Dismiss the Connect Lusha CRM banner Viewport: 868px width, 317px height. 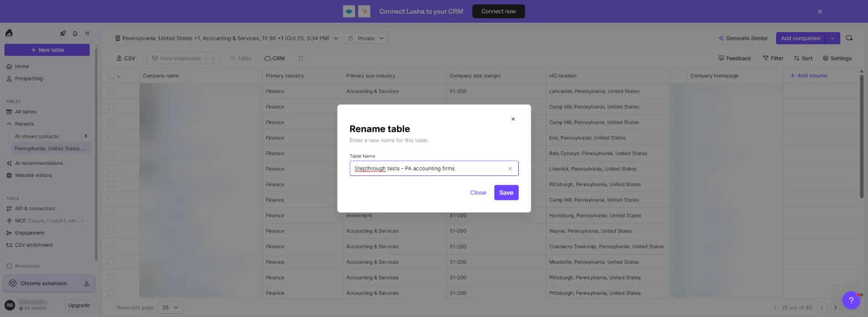point(820,12)
